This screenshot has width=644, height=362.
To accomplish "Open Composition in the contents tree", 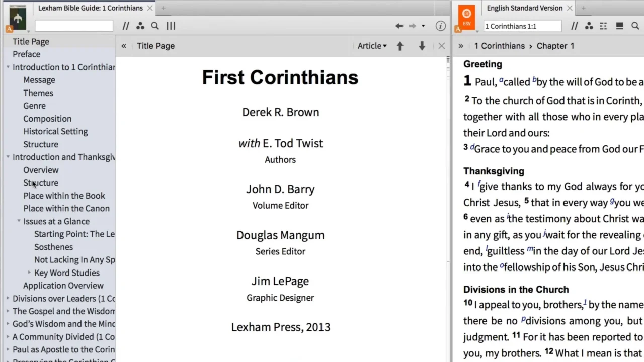I will [47, 119].
